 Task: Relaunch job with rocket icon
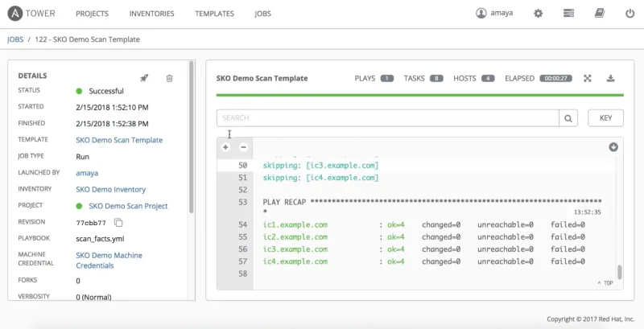tap(144, 78)
